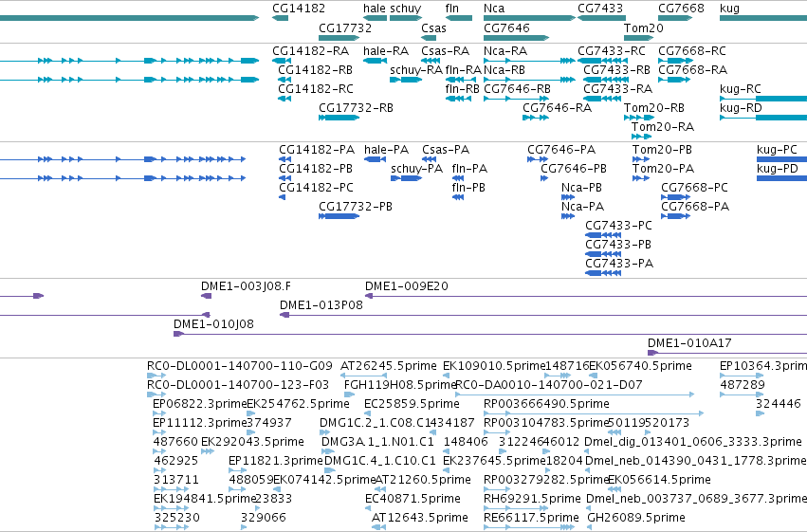The height and width of the screenshot is (532, 807).
Task: Click transcript CG7668-RC
Action: coord(692,51)
